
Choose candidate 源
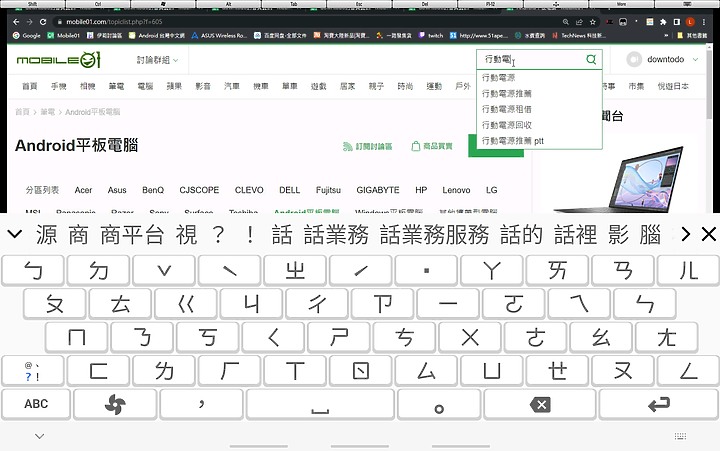[46, 234]
